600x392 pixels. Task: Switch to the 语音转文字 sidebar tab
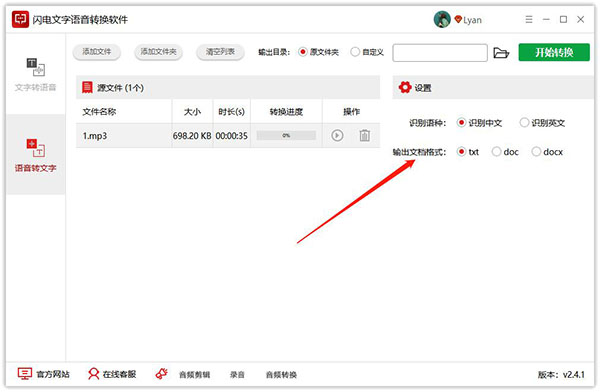tap(36, 155)
